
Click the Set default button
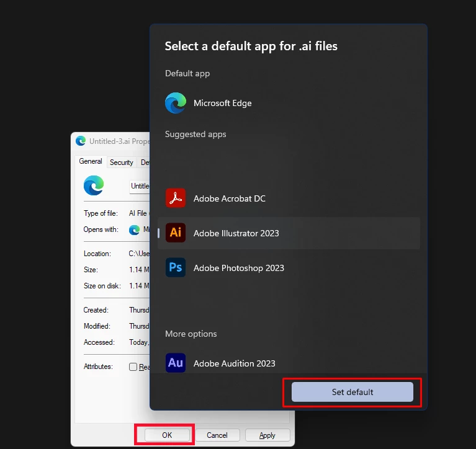352,392
